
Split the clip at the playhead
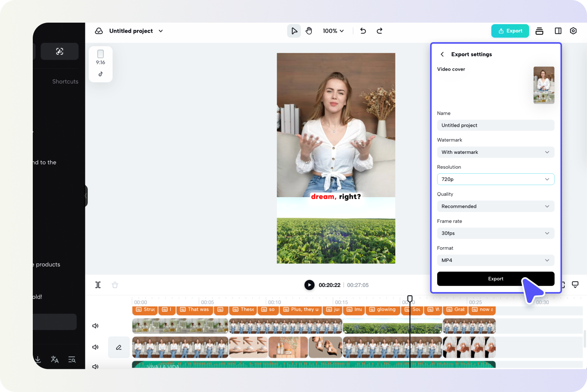coord(98,285)
